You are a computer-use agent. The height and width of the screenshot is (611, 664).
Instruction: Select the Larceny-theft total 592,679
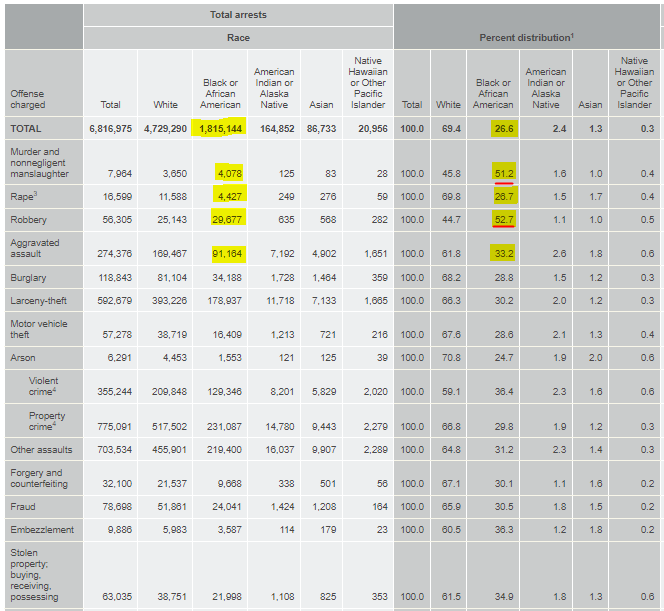click(x=114, y=301)
